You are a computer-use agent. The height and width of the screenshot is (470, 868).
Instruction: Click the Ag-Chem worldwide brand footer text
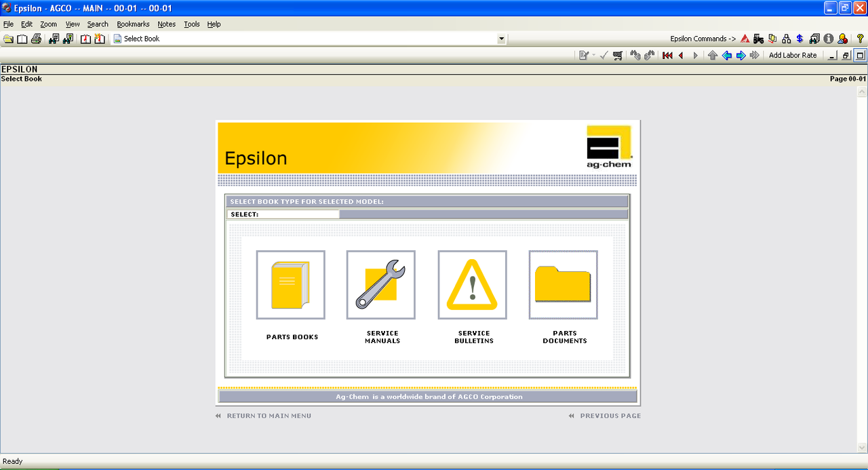[429, 397]
